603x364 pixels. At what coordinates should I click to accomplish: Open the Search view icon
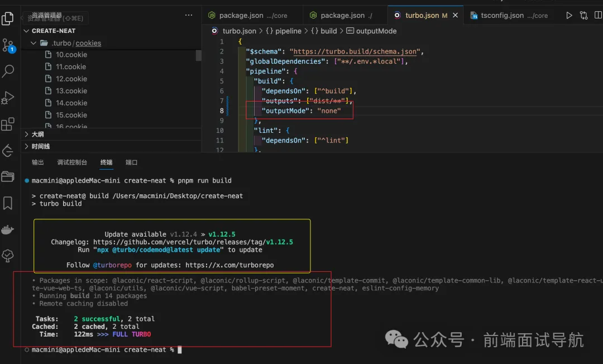[x=8, y=71]
